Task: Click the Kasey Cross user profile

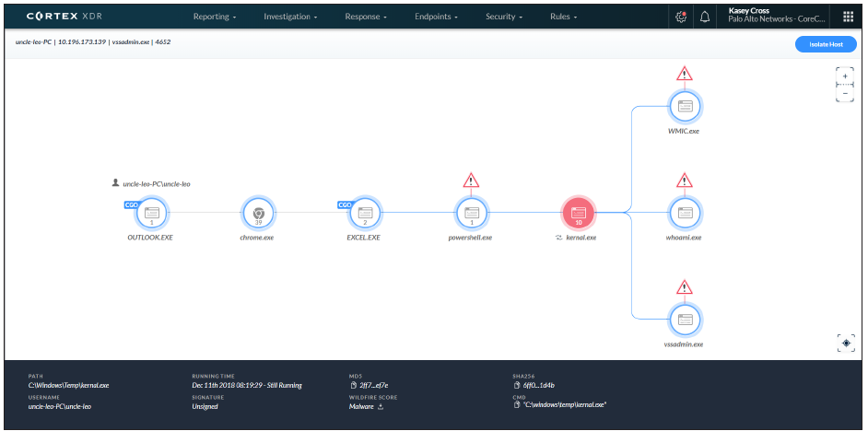Action: click(x=777, y=15)
